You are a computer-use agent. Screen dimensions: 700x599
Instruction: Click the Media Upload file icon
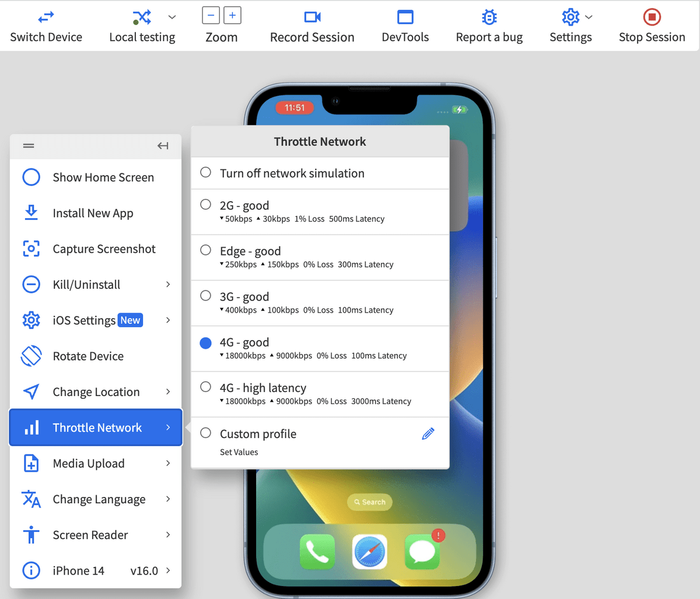[31, 463]
